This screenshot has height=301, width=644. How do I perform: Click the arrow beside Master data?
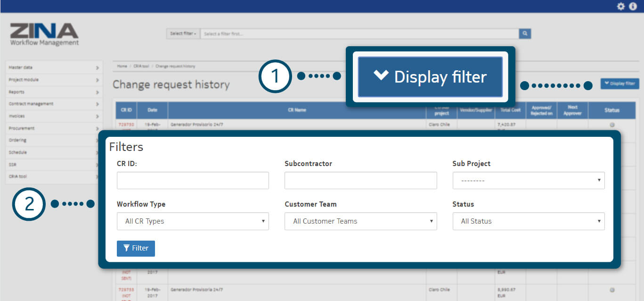(97, 68)
